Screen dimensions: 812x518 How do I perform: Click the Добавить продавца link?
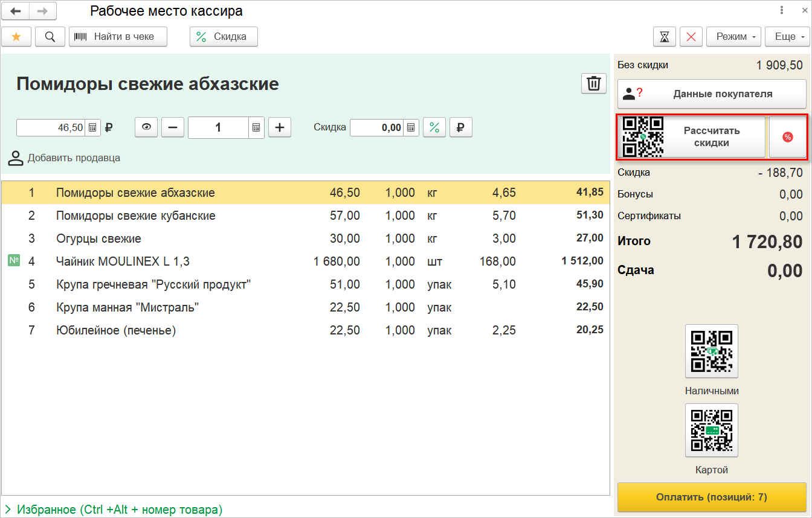click(x=74, y=158)
